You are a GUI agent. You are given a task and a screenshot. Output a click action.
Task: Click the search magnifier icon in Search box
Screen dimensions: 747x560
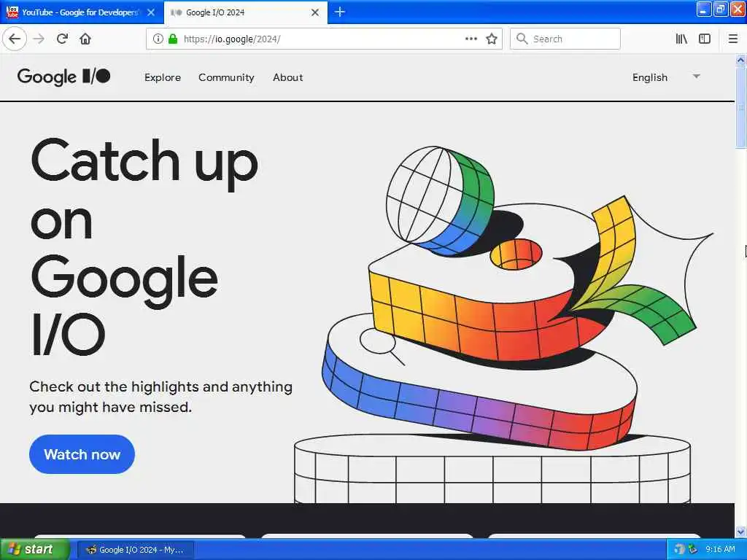click(522, 39)
